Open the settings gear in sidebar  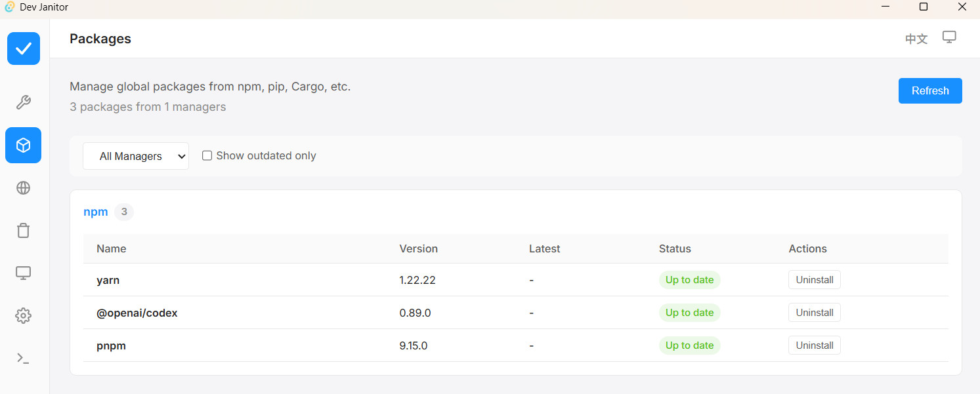click(24, 316)
